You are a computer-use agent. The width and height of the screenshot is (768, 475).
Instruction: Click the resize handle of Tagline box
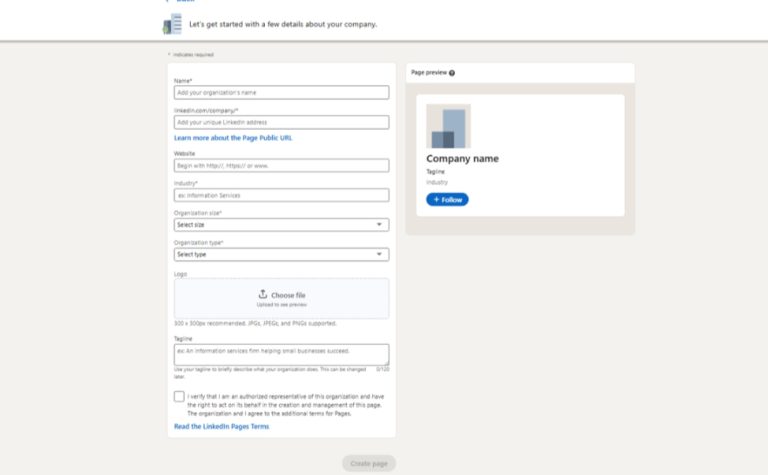[x=386, y=362]
